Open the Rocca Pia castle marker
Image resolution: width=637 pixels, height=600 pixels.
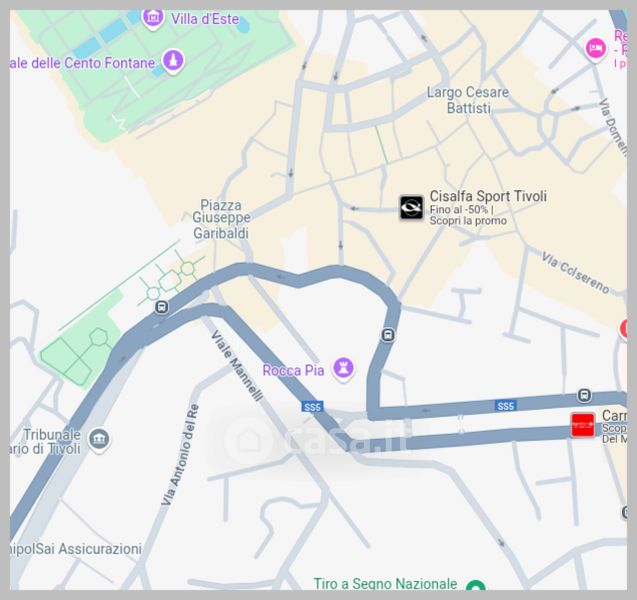344,369
